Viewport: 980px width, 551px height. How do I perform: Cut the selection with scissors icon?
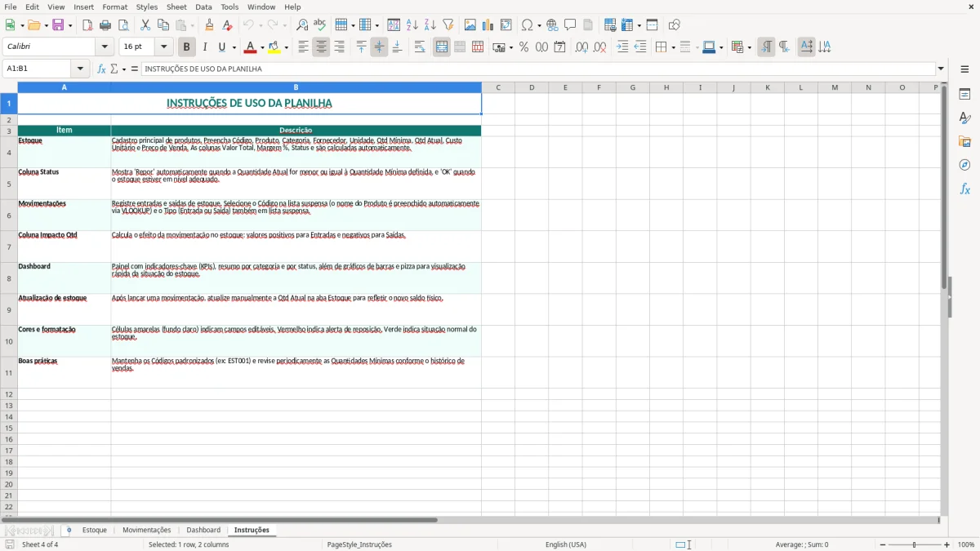(145, 25)
